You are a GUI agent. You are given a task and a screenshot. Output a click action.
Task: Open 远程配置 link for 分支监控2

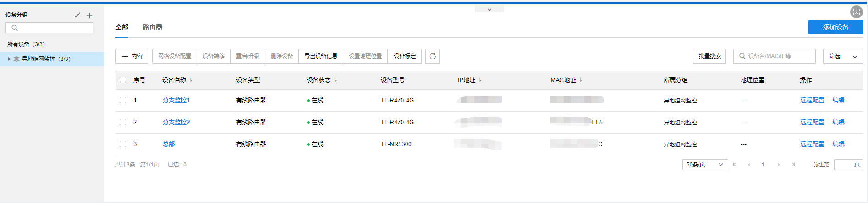812,122
